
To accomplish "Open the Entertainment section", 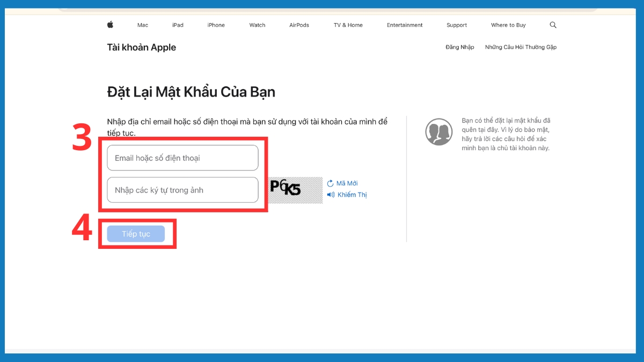I will (404, 25).
